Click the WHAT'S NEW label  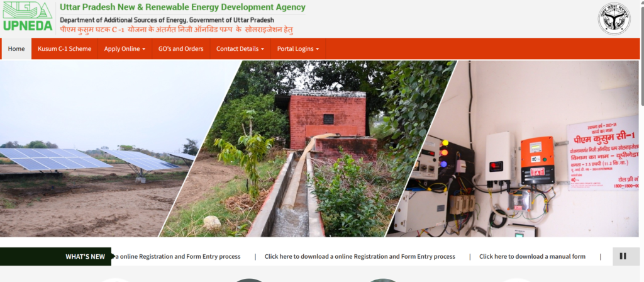(x=85, y=257)
